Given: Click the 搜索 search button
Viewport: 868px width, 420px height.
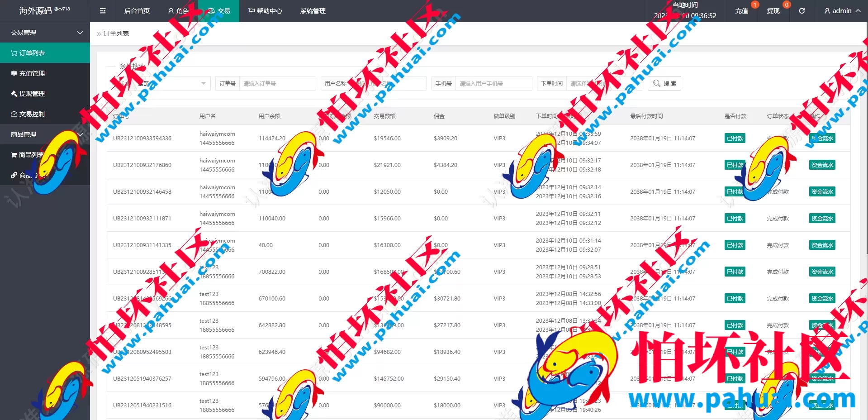Looking at the screenshot, I should [x=664, y=83].
